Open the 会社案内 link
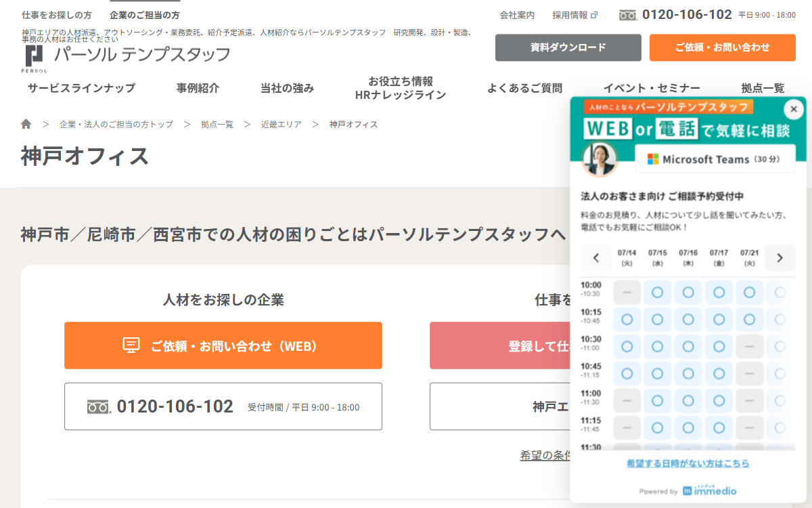812x508 pixels. tap(517, 15)
